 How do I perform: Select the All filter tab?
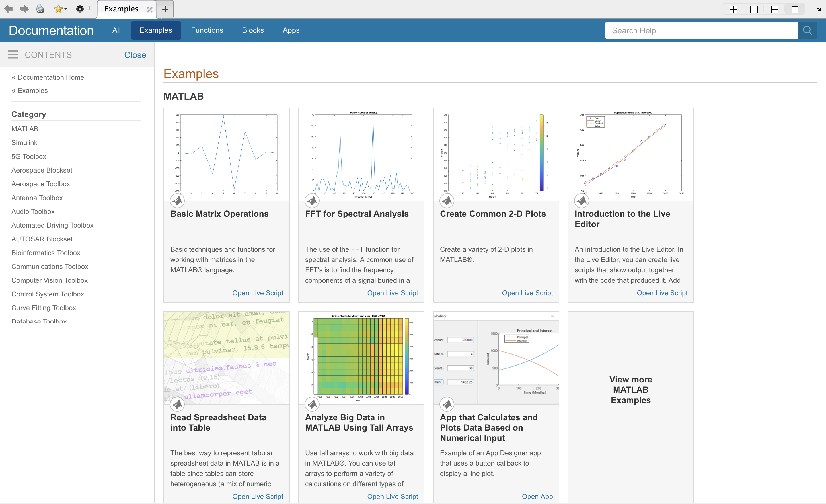click(116, 30)
